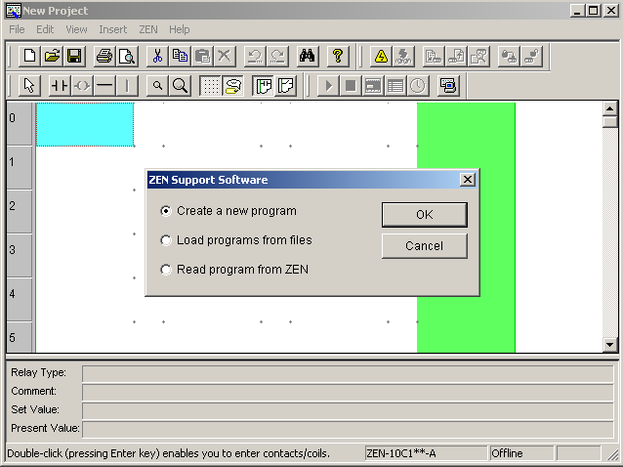The width and height of the screenshot is (623, 467).
Task: Click ZEN-10C1**-A in status bar
Action: [426, 453]
